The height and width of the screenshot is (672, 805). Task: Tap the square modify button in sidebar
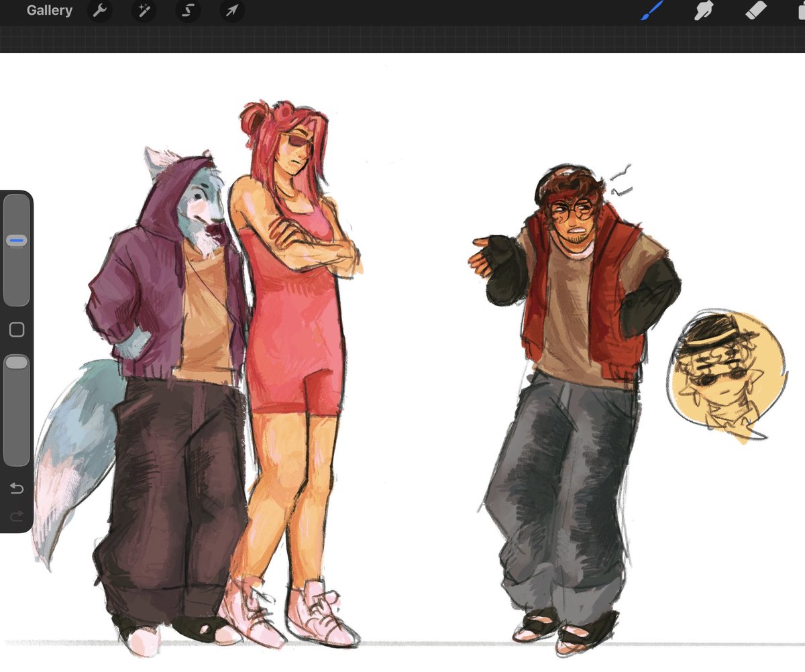click(x=17, y=330)
